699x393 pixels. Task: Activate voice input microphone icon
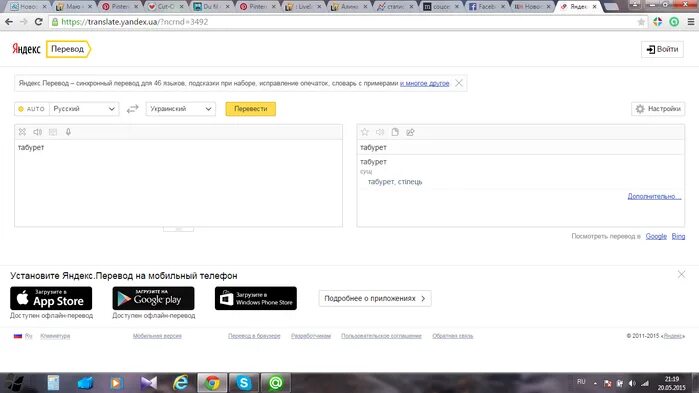pyautogui.click(x=68, y=132)
